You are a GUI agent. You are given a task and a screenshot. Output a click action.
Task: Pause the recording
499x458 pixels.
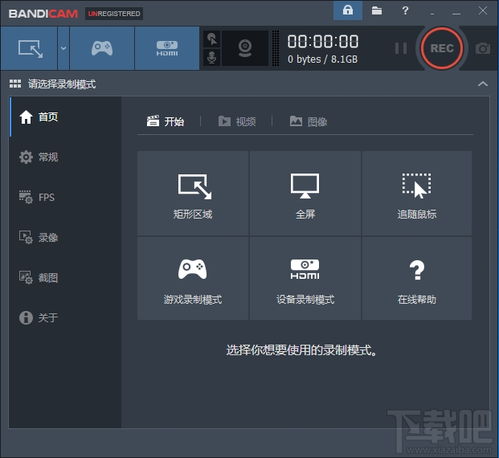point(400,48)
